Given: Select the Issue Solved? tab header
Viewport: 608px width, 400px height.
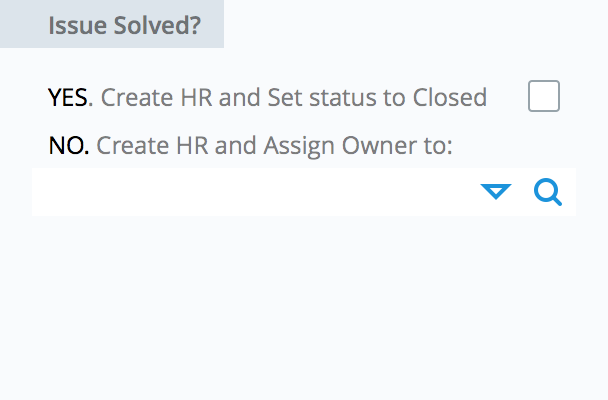Looking at the screenshot, I should [112, 24].
